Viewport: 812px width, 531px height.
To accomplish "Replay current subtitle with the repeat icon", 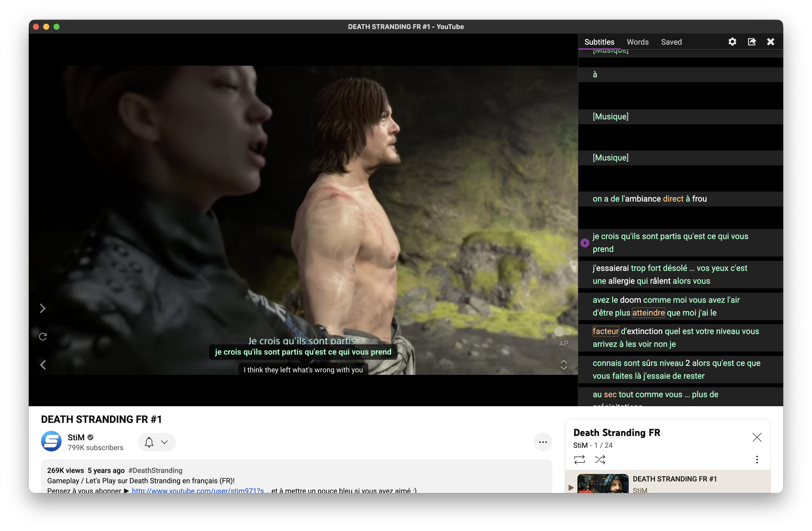I will (43, 337).
